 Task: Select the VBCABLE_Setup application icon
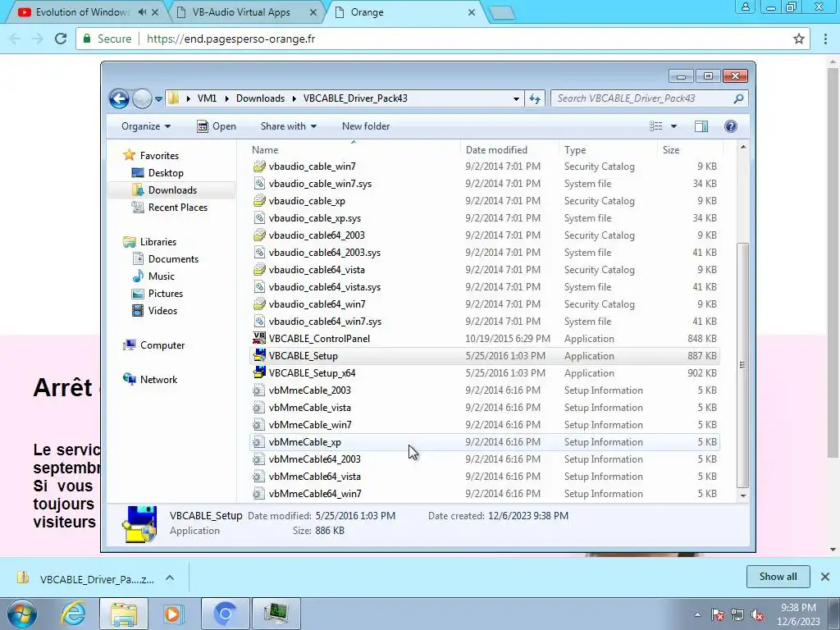pos(259,356)
